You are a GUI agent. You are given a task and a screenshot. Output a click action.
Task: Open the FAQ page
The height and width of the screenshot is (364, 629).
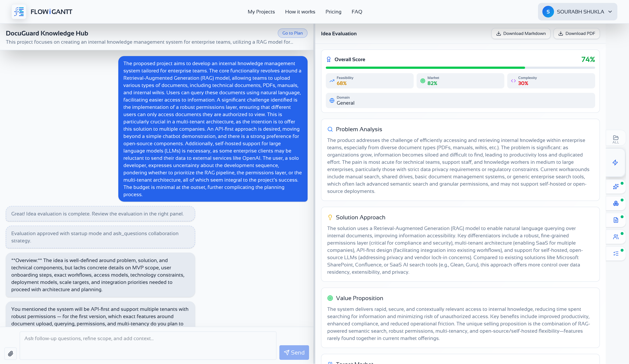[x=357, y=11]
